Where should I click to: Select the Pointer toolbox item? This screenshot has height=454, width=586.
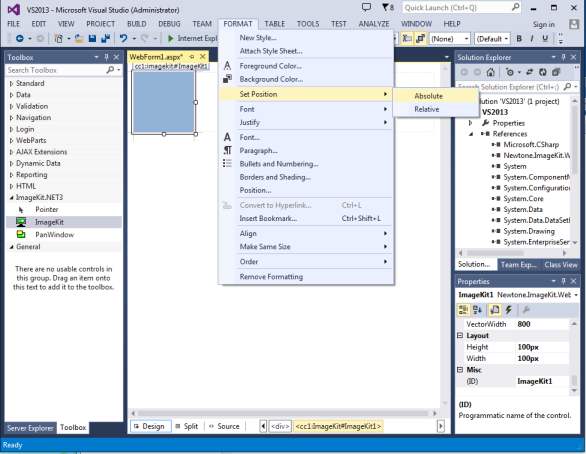(64, 210)
